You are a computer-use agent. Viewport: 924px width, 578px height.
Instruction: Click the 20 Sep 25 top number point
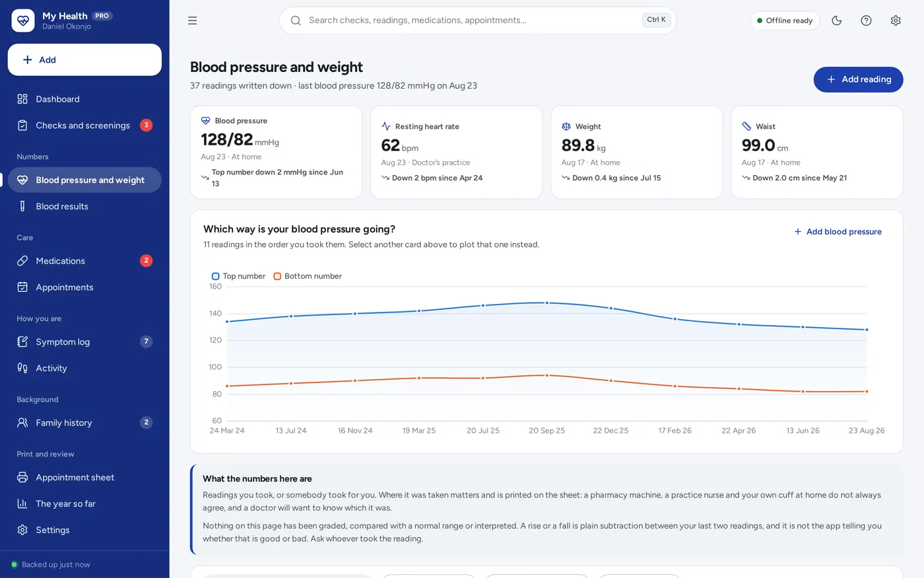click(x=547, y=303)
